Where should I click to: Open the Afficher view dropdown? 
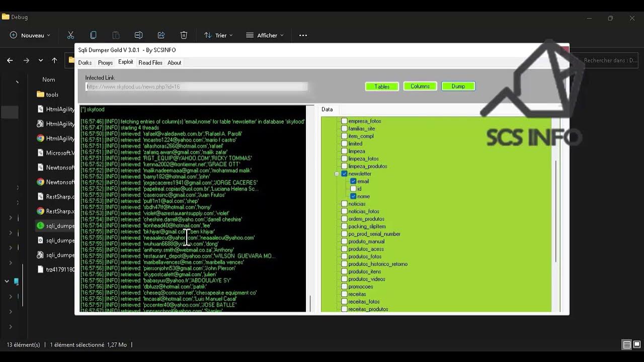(x=265, y=35)
